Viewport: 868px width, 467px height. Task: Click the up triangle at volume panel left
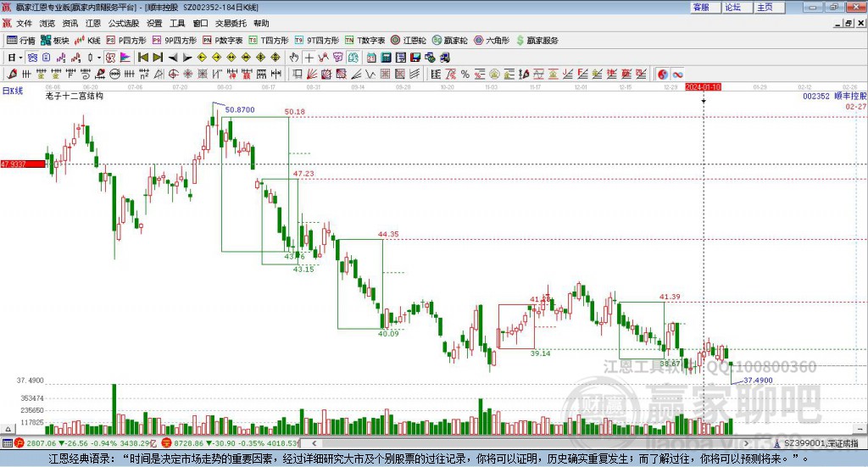[x=8, y=429]
